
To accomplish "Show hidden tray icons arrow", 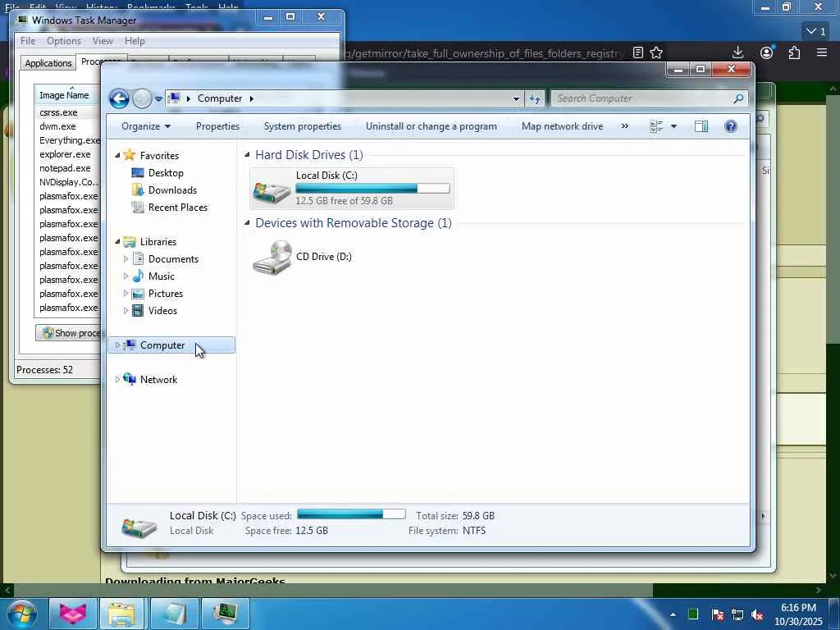I will 673,614.
